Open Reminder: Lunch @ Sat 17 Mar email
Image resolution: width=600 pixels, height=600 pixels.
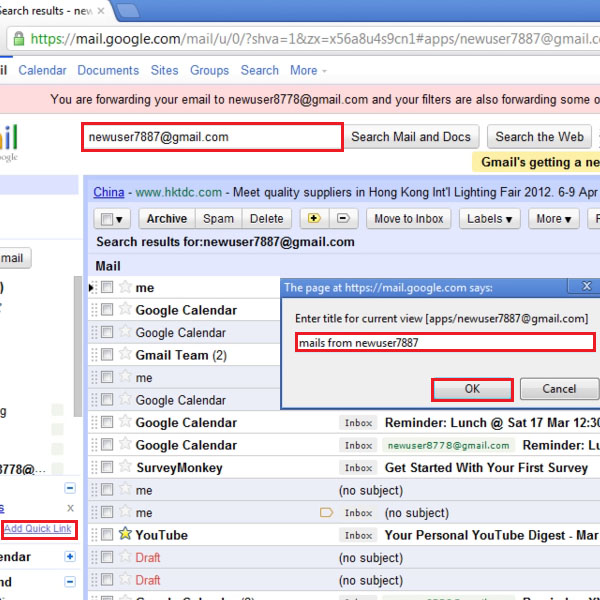(x=492, y=422)
